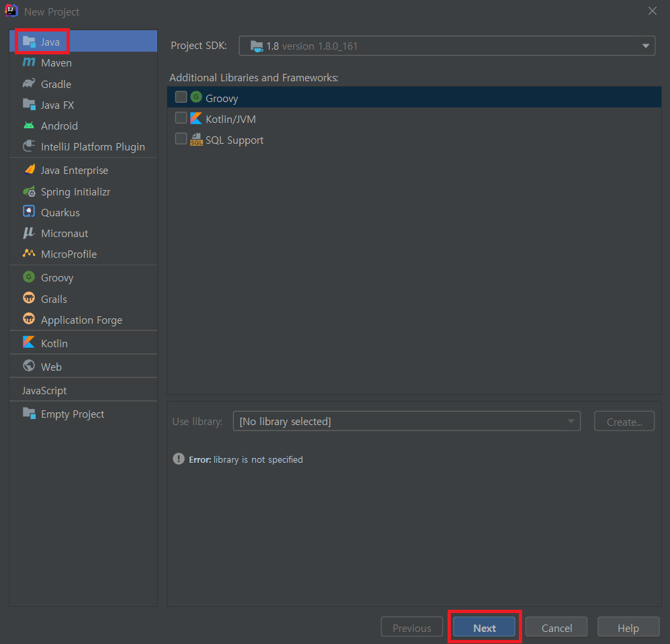Click the Previous button
Screen dimensions: 670x644
point(411,628)
